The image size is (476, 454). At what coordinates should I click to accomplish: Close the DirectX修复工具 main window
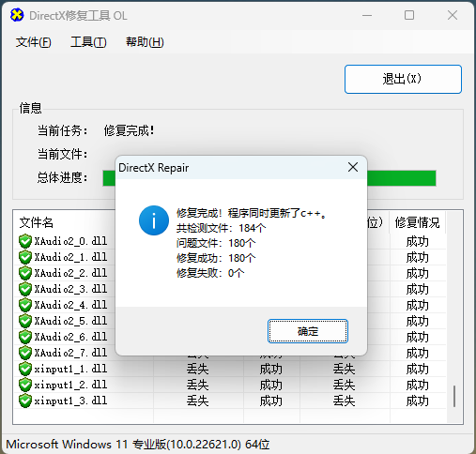click(453, 15)
